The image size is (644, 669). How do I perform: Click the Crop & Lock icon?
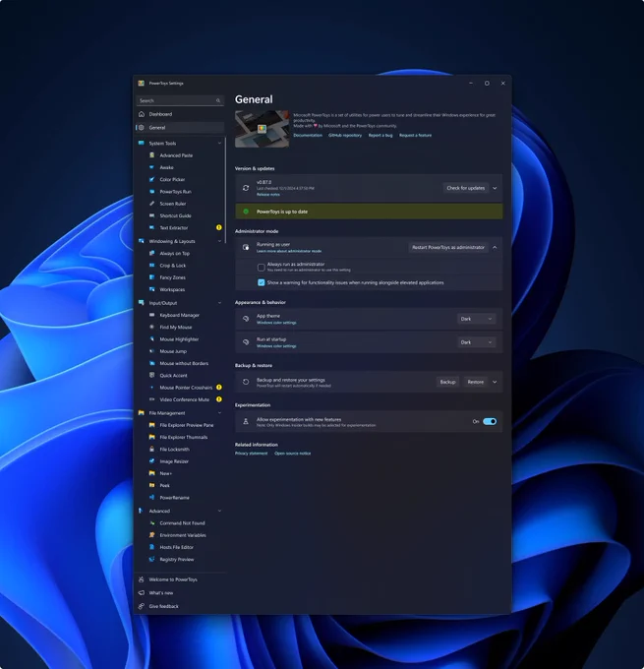(151, 266)
